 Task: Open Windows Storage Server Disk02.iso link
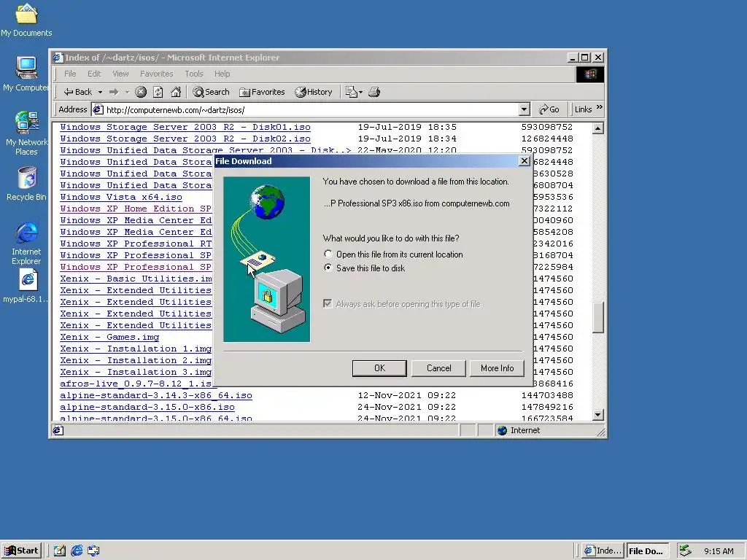(185, 139)
